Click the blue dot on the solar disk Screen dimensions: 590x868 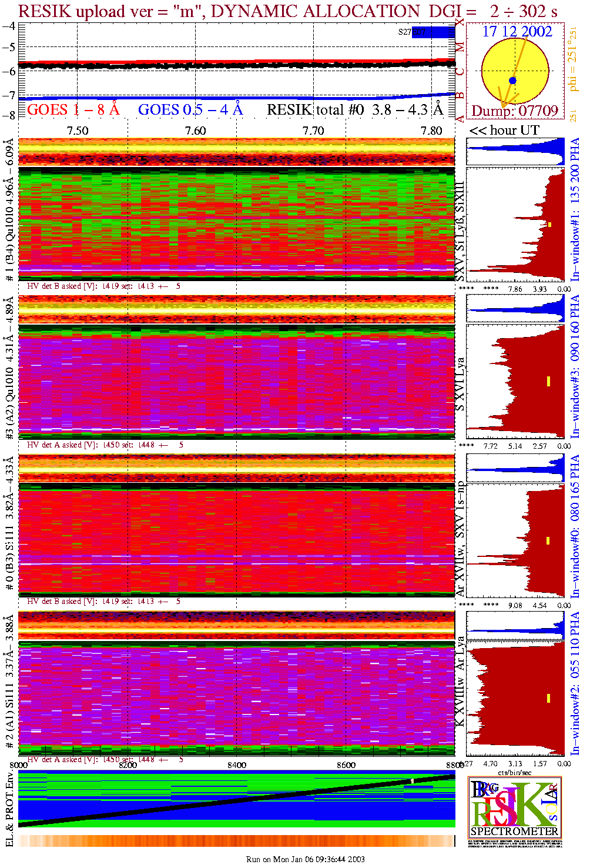pyautogui.click(x=512, y=81)
